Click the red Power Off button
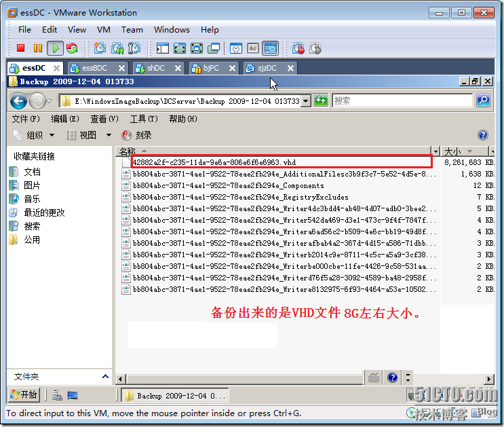This screenshot has width=504, height=427. 21,48
